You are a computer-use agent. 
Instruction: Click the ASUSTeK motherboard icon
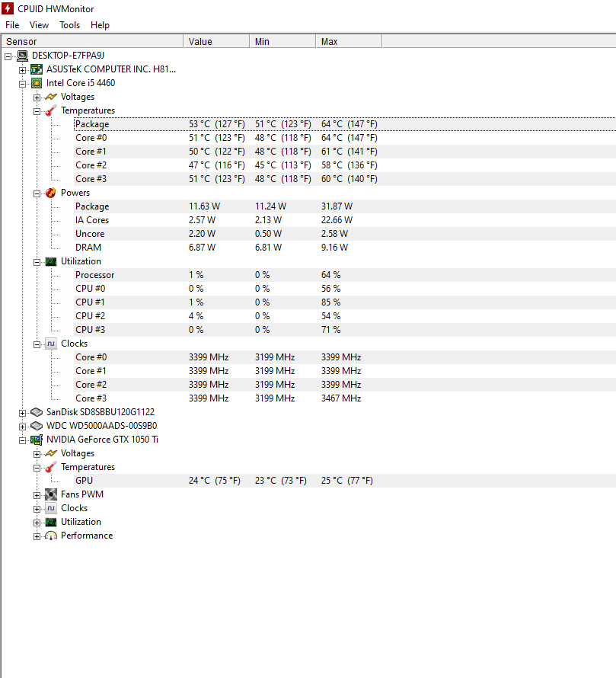click(x=37, y=69)
